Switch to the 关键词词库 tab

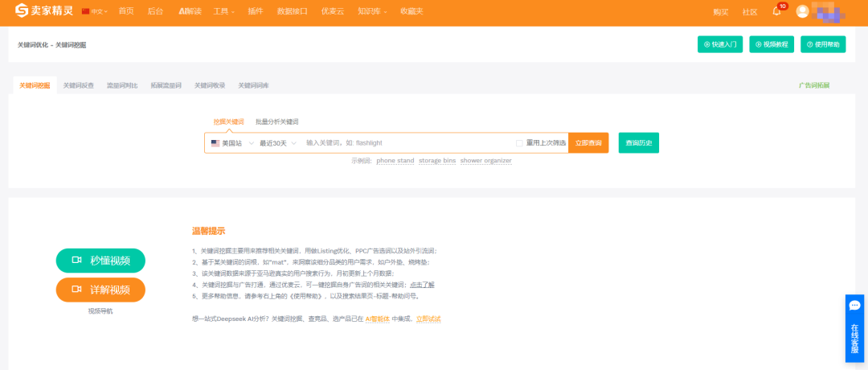[253, 86]
